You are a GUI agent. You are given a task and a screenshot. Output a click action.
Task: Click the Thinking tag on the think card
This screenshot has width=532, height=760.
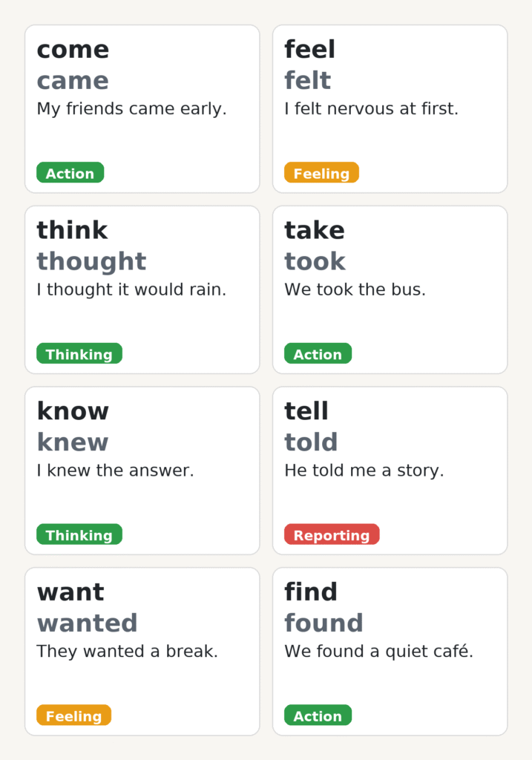(x=79, y=354)
